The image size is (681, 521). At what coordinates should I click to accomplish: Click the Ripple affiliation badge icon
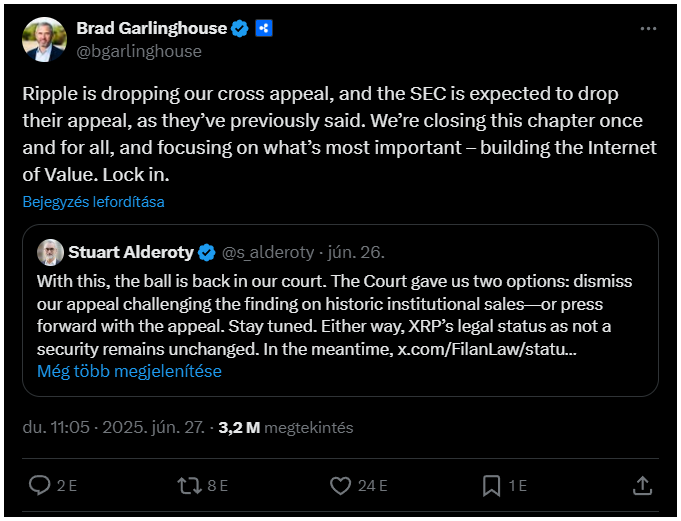pos(264,28)
